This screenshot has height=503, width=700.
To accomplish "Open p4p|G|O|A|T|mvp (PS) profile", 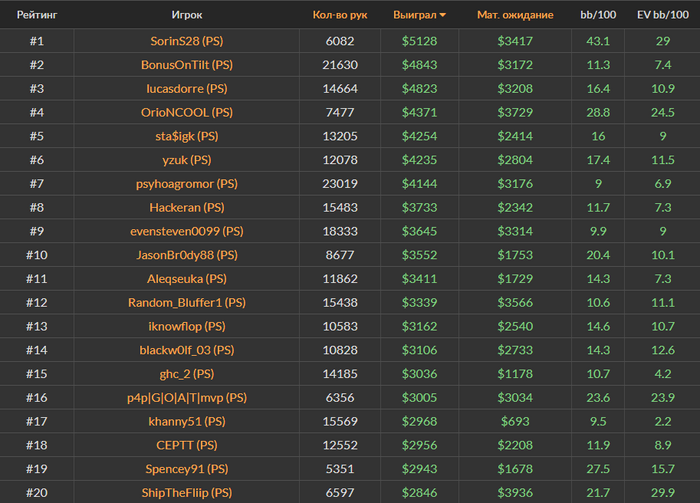I will pyautogui.click(x=186, y=398).
